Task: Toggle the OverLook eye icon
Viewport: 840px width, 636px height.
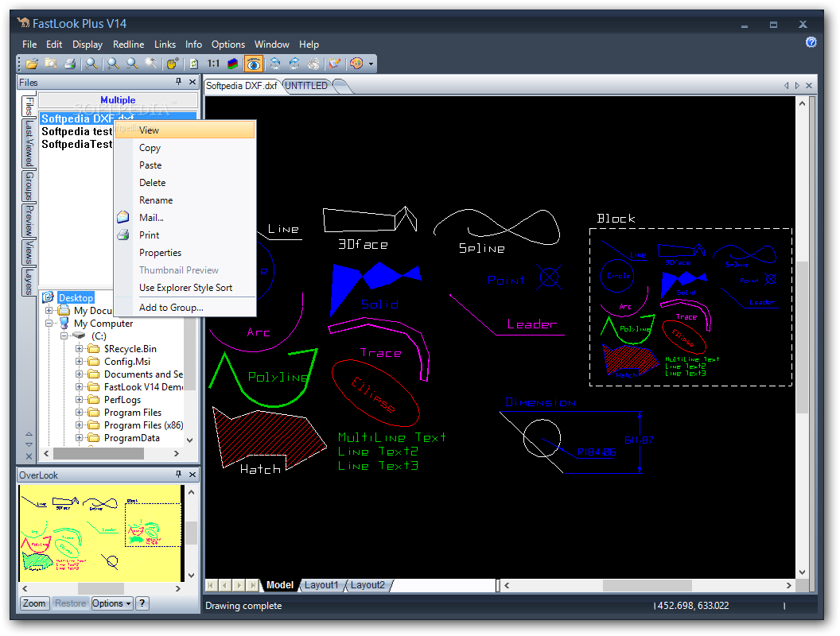Action: (x=254, y=64)
